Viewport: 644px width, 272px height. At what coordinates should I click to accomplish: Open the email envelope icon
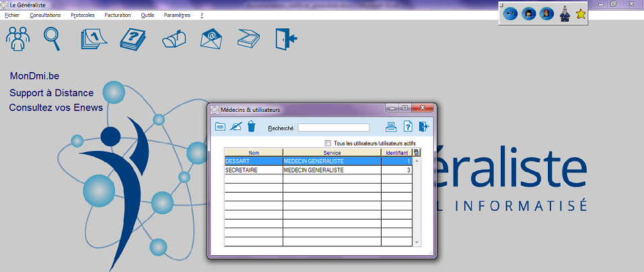pos(211,39)
